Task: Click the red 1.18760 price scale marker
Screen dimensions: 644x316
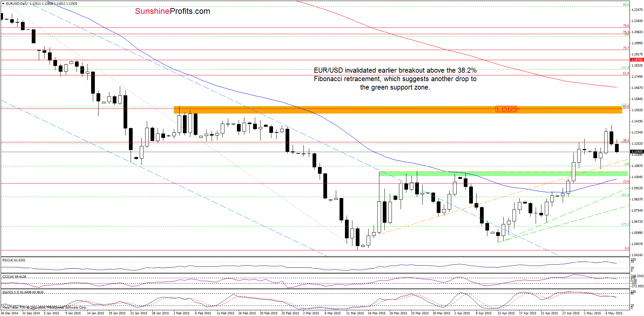Action: [637, 60]
